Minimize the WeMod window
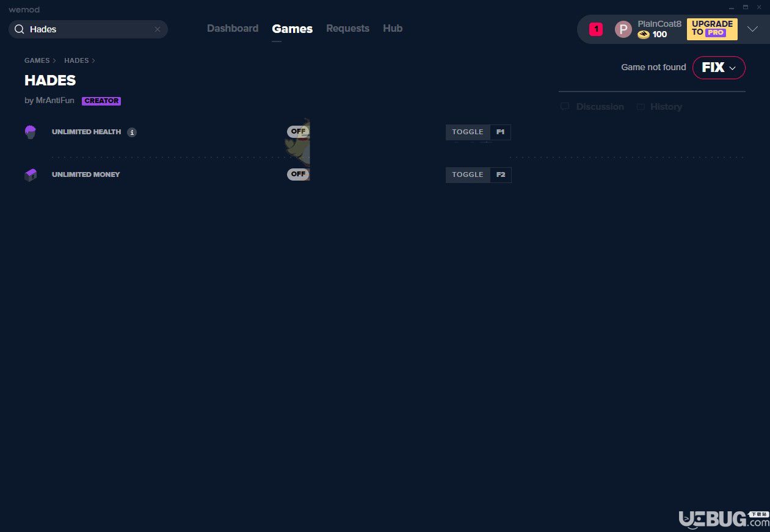Screen dimensions: 770x532 point(732,7)
